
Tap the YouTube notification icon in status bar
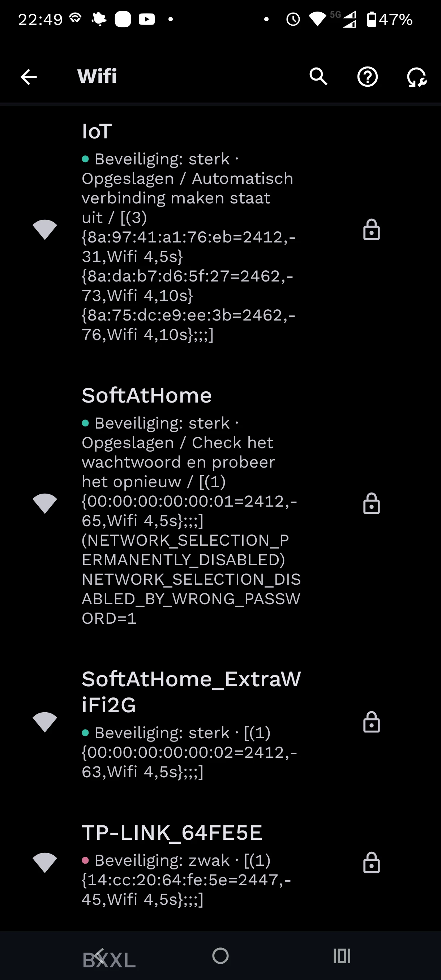pos(146,19)
